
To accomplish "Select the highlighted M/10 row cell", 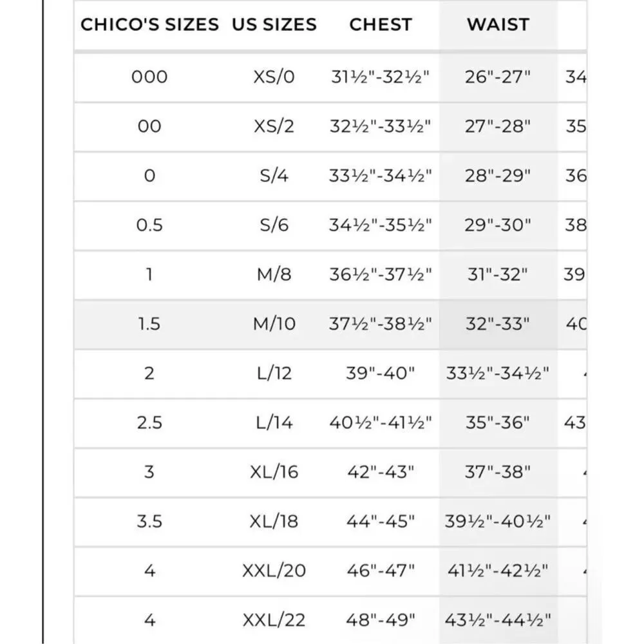I will click(274, 324).
